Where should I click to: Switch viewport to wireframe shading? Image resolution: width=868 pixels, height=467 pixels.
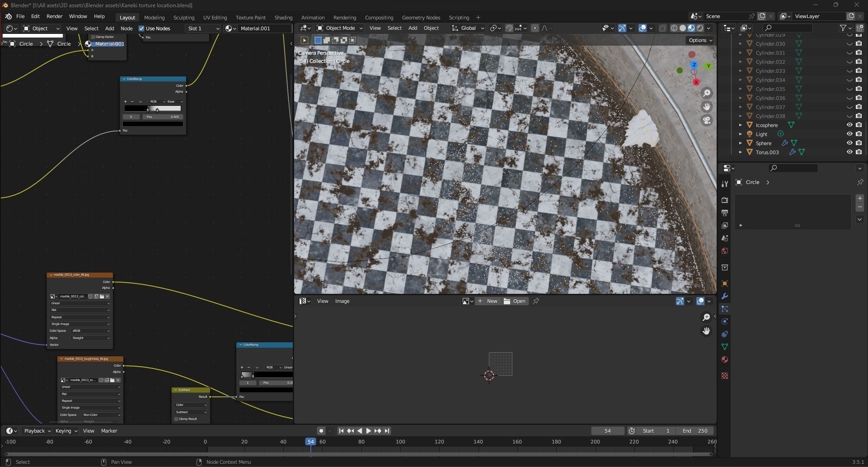click(674, 28)
